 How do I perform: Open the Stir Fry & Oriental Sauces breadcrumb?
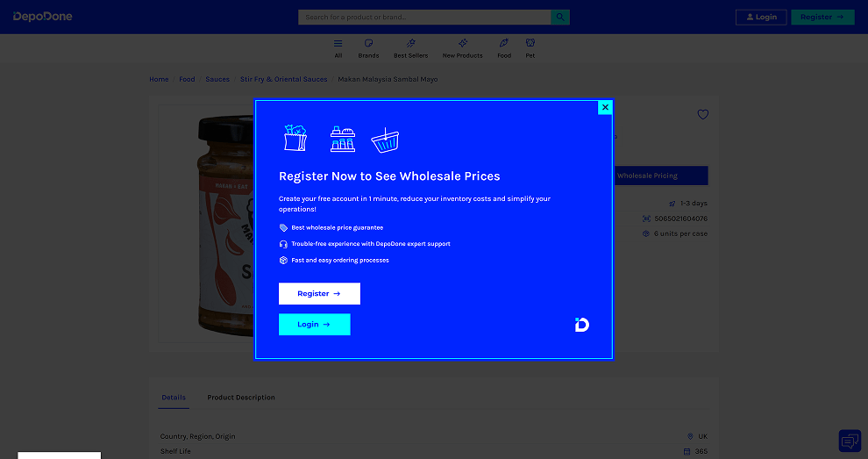tap(283, 79)
